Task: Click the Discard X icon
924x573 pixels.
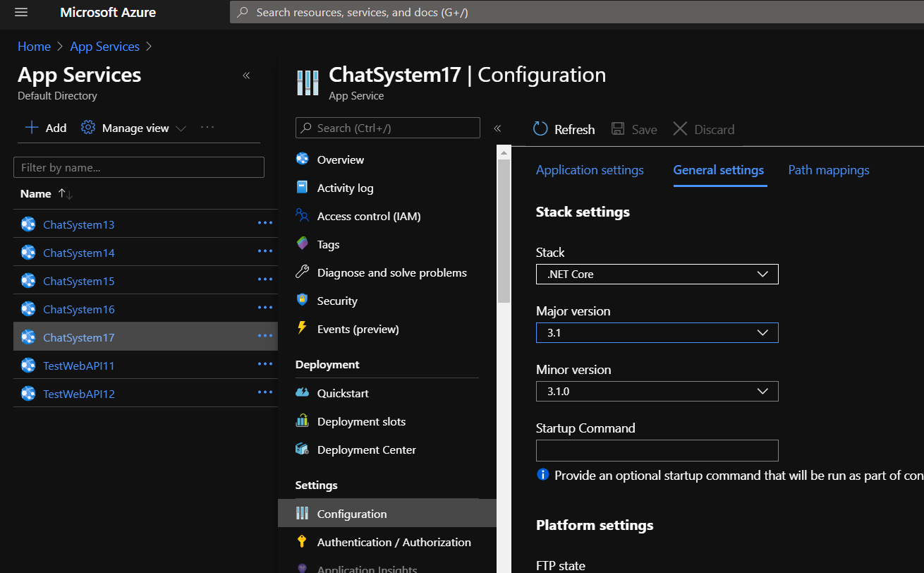Action: click(680, 128)
